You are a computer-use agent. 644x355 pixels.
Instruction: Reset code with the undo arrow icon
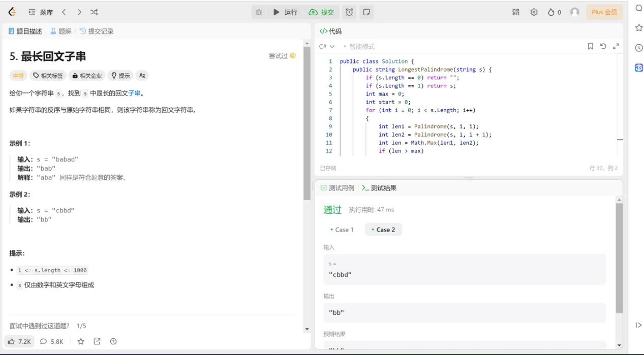click(x=603, y=46)
